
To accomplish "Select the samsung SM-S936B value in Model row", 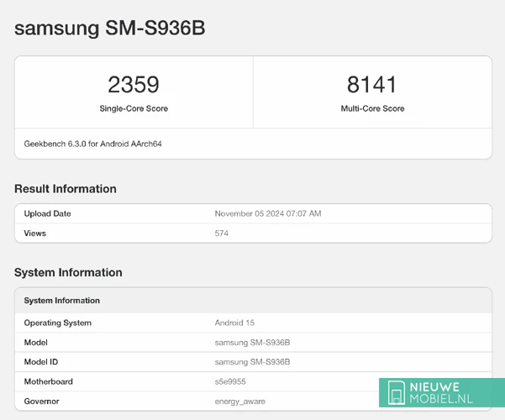I will (252, 343).
